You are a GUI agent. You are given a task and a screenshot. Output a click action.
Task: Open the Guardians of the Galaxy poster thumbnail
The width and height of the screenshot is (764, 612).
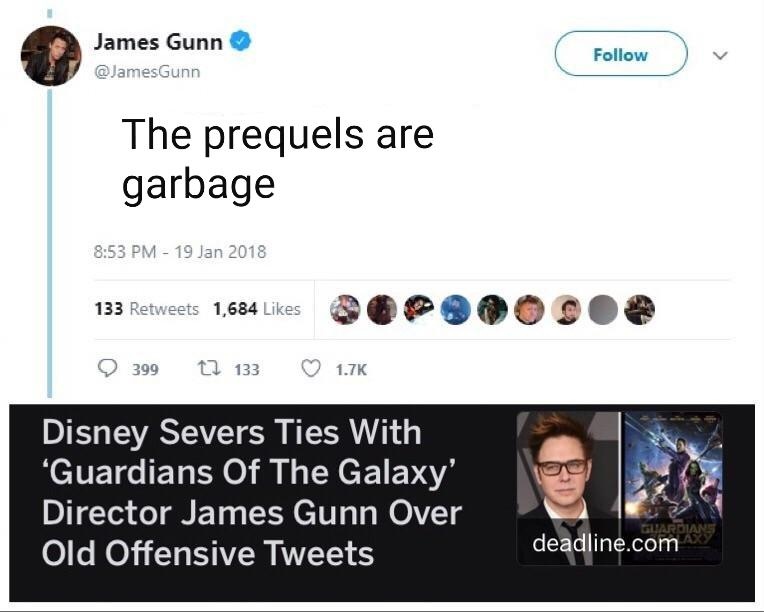point(671,488)
